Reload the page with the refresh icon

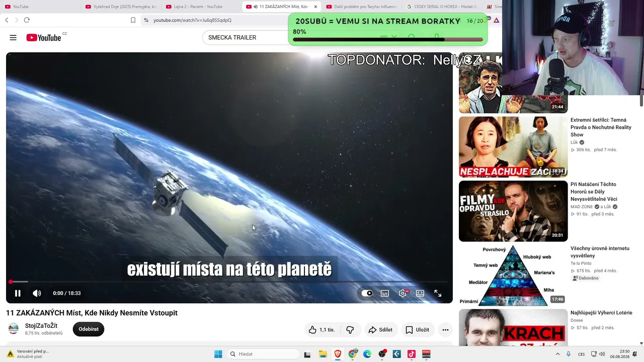tap(27, 20)
